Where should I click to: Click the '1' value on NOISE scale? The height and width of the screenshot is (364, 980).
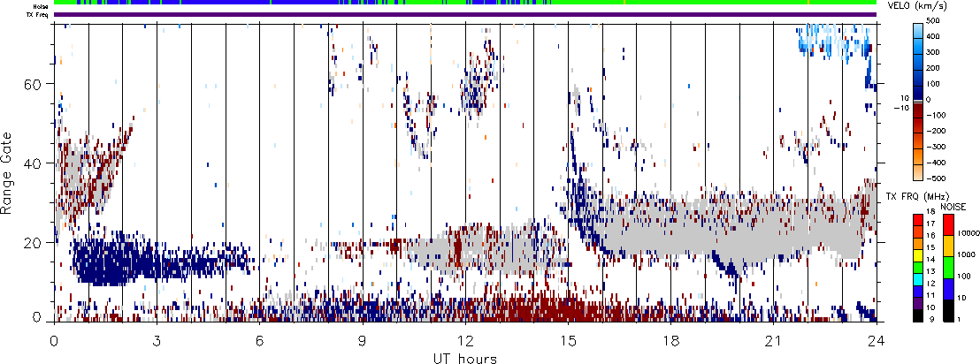click(x=961, y=320)
